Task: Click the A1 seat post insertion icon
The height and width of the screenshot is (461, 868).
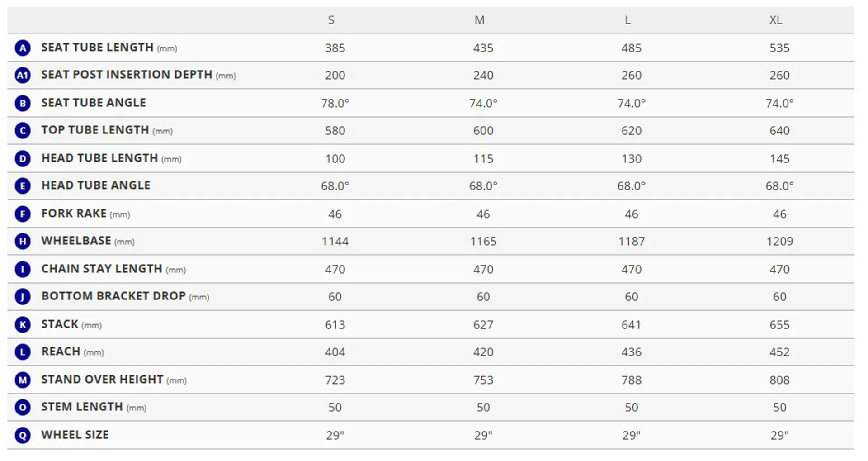Action: (x=23, y=75)
